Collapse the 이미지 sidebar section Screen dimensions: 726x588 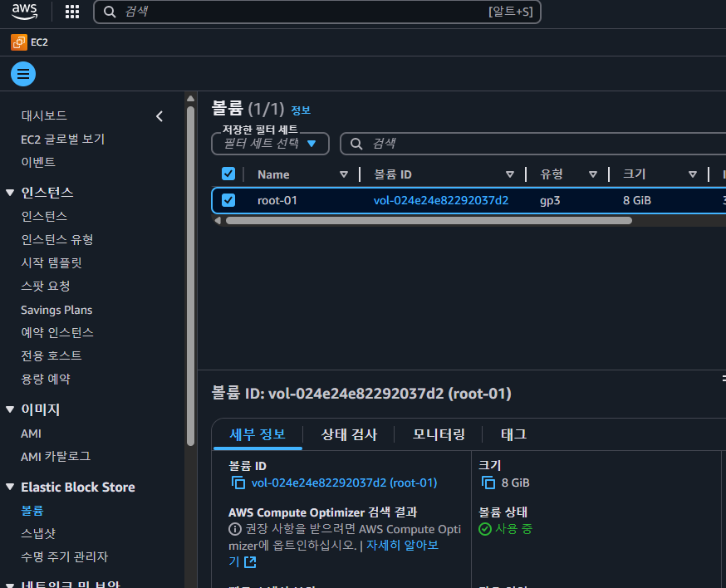(10, 409)
